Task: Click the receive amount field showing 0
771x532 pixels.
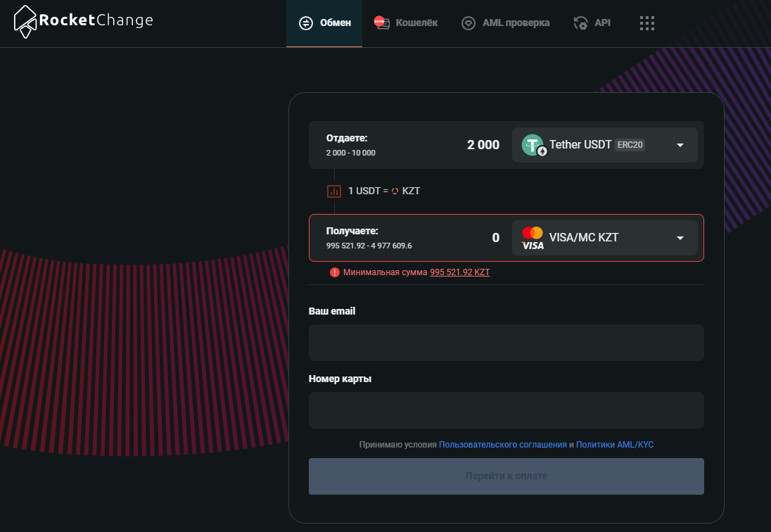Action: (496, 238)
